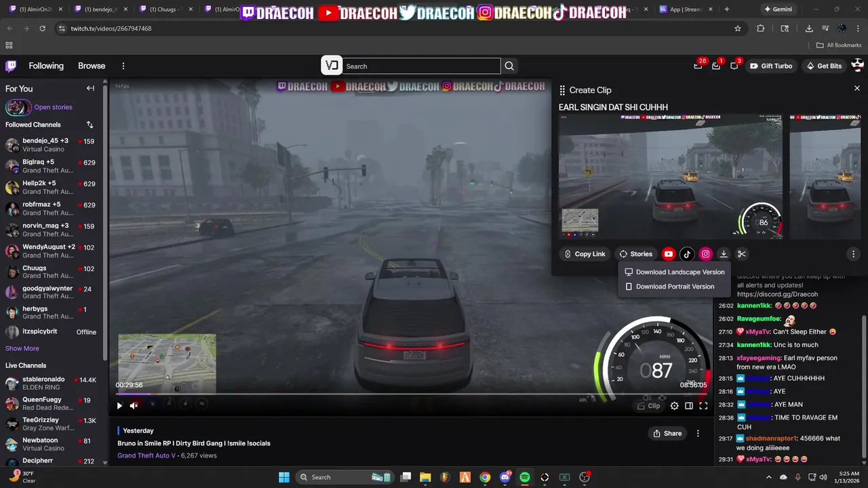This screenshot has width=868, height=488.
Task: Click Gift Turbo
Action: point(771,66)
